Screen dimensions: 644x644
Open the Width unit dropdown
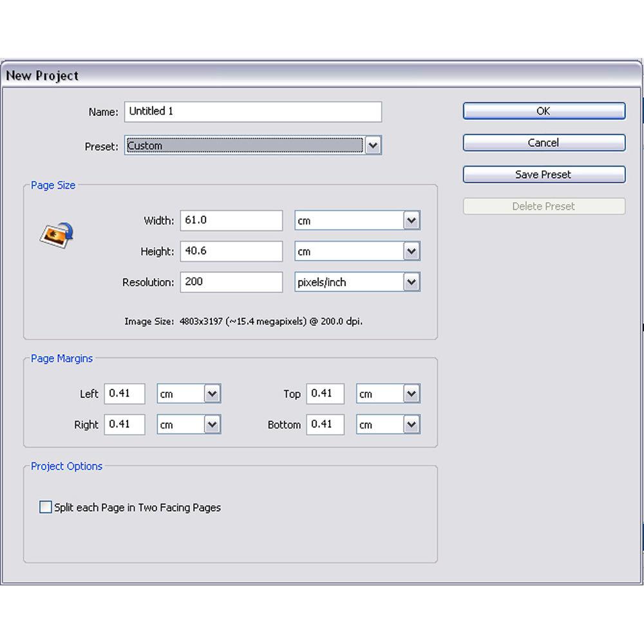(410, 220)
